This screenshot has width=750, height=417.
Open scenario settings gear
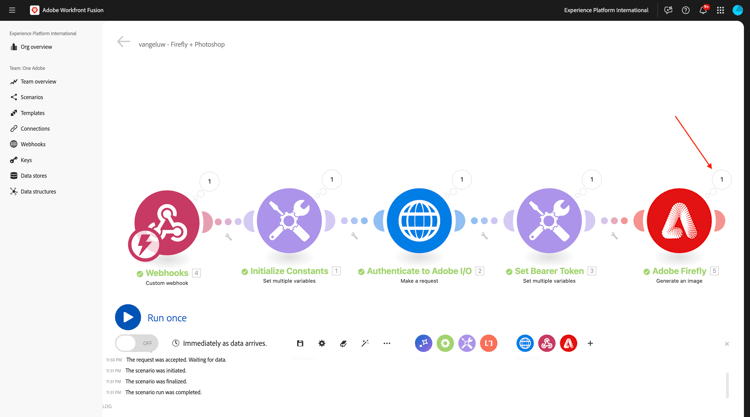[x=322, y=343]
